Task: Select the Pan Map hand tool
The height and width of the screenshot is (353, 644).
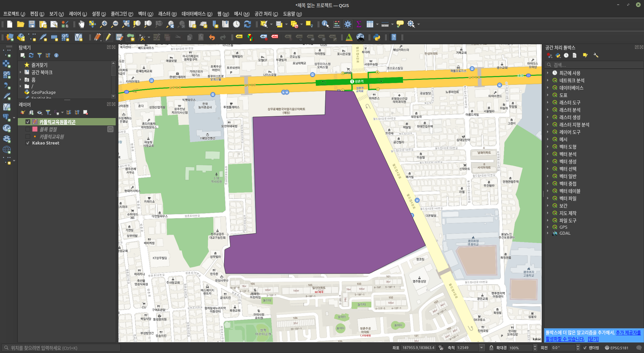Action: pos(82,24)
